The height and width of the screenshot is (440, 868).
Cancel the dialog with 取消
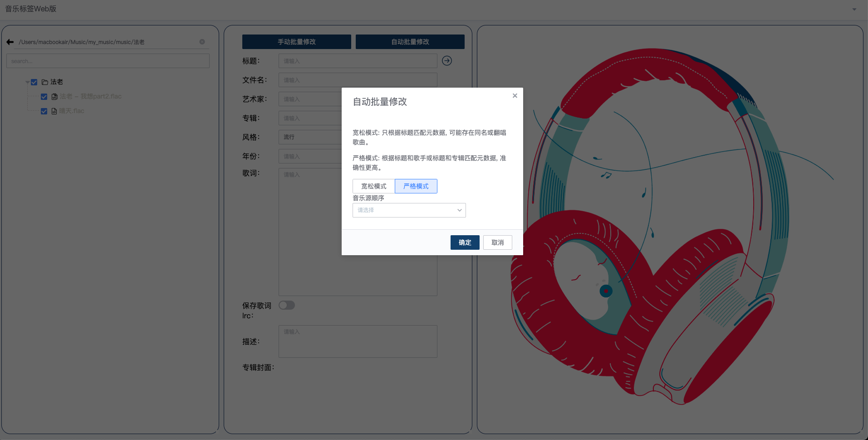[x=498, y=242]
